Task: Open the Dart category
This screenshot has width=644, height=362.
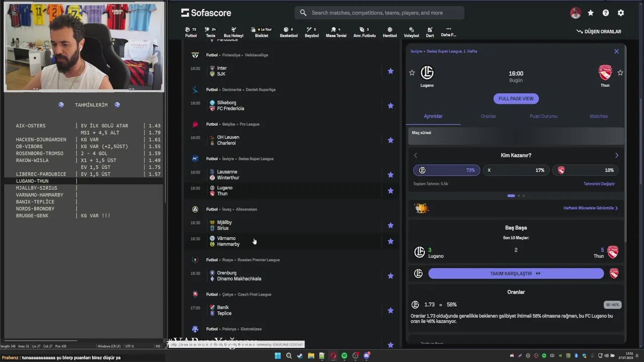Action: tap(430, 32)
